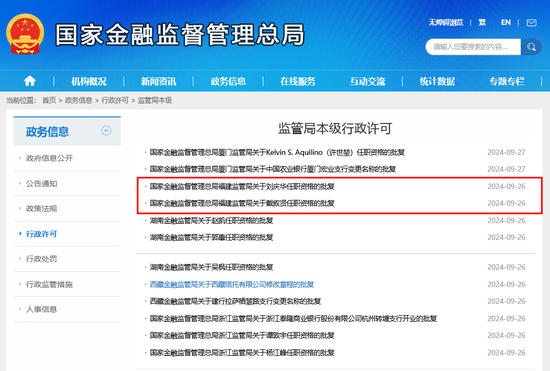Go to 行政许可 in breadcrumb
The height and width of the screenshot is (371, 550).
point(115,101)
